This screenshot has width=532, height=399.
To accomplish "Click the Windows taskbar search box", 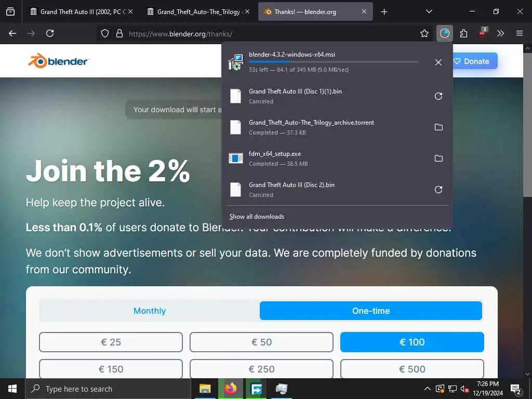I will [108, 389].
